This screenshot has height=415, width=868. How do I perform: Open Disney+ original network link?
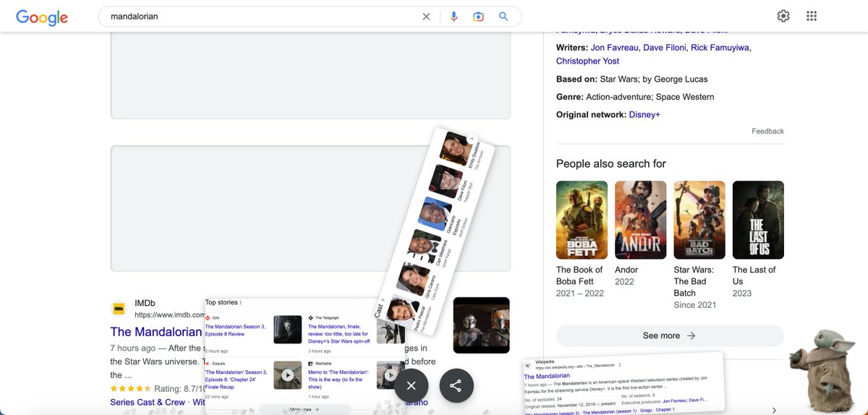644,115
